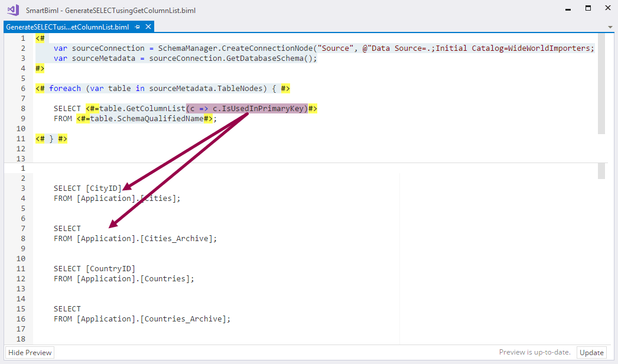Close the GenerateSELECTusingGetColumnList.biml tab
Viewport: 618px width, 364px height.
148,27
